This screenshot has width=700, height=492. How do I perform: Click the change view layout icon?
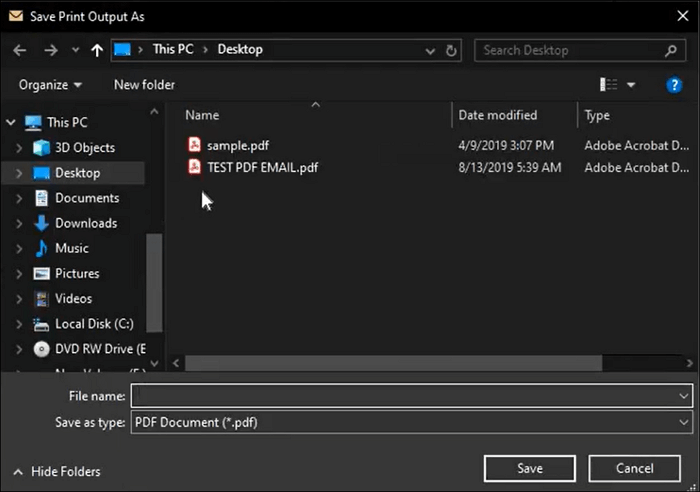coord(608,85)
